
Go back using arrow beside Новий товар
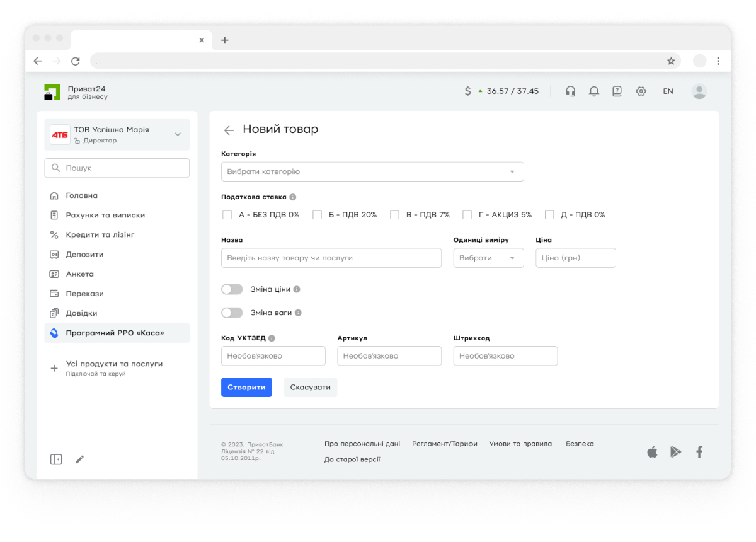[229, 130]
